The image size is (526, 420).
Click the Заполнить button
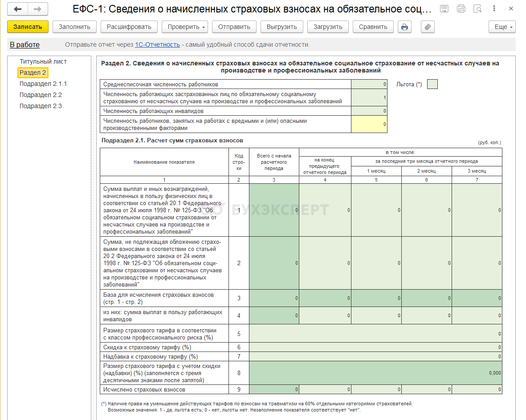pos(74,27)
